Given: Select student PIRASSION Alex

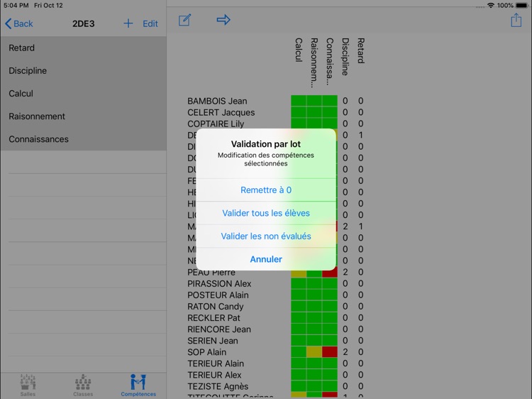Looking at the screenshot, I should pyautogui.click(x=219, y=283).
